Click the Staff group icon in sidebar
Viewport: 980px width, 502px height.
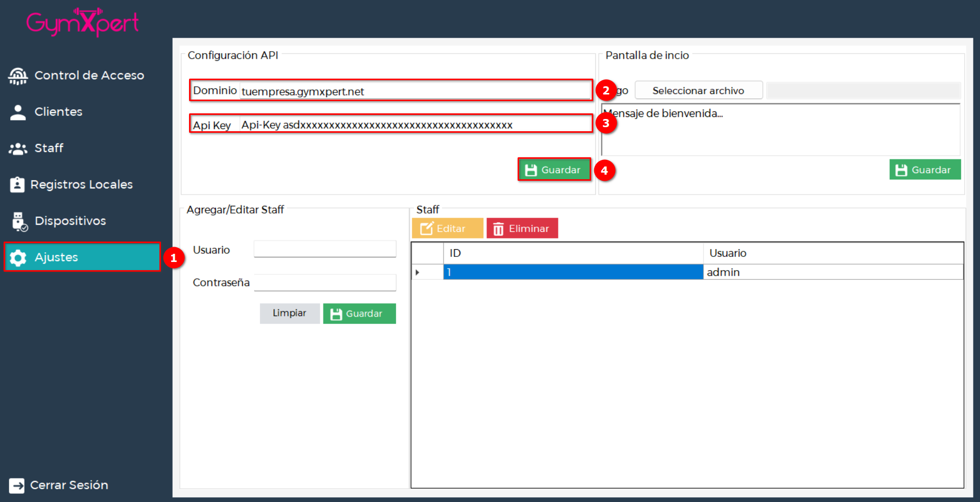coord(18,149)
